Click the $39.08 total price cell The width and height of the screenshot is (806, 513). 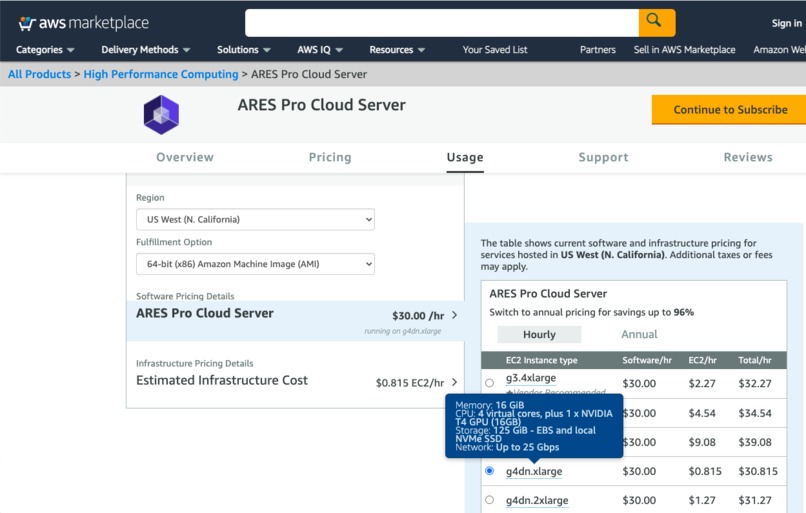755,443
